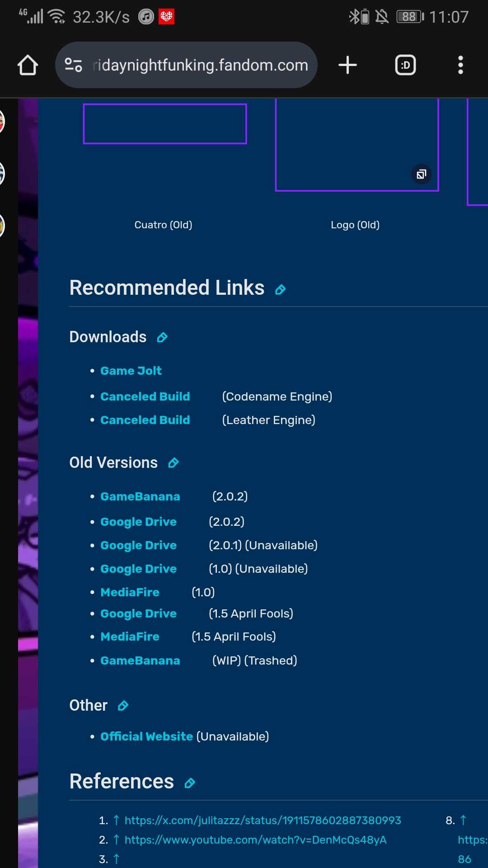Image resolution: width=488 pixels, height=868 pixels.
Task: Open Canceled Build link for Codename Engine
Action: click(145, 396)
